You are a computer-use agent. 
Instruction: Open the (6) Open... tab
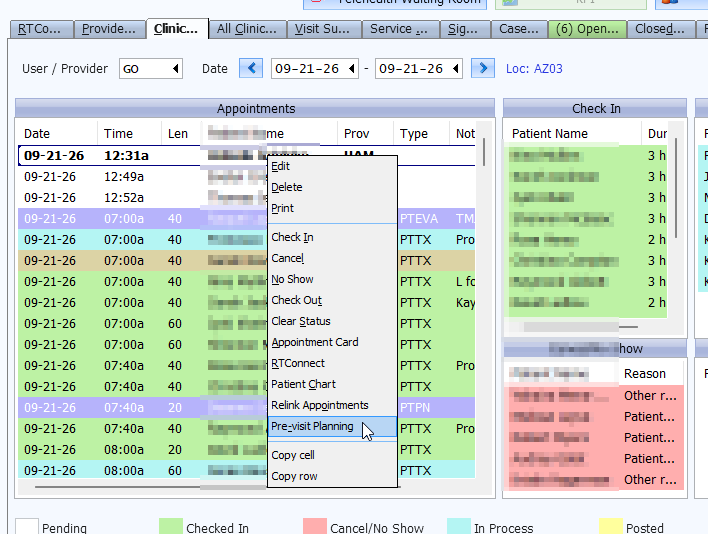point(587,29)
